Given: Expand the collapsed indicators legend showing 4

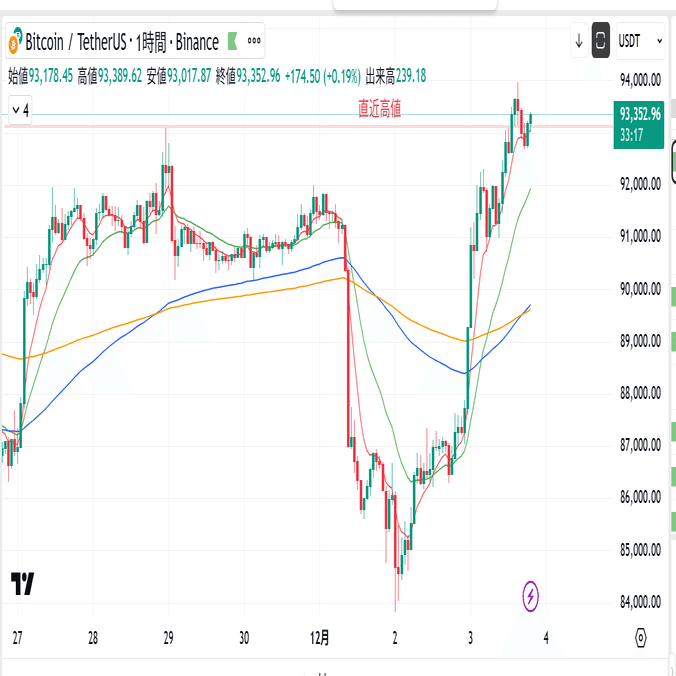Looking at the screenshot, I should pos(20,110).
